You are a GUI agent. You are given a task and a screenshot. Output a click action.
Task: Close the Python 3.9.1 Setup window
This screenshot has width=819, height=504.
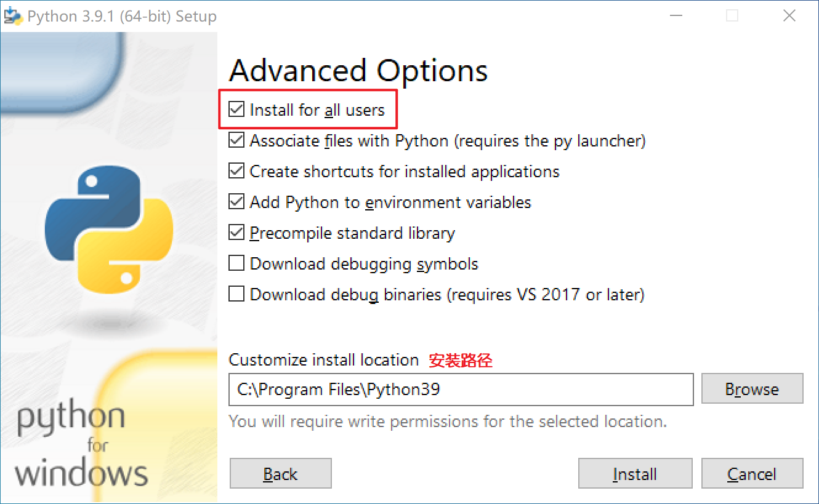(789, 16)
